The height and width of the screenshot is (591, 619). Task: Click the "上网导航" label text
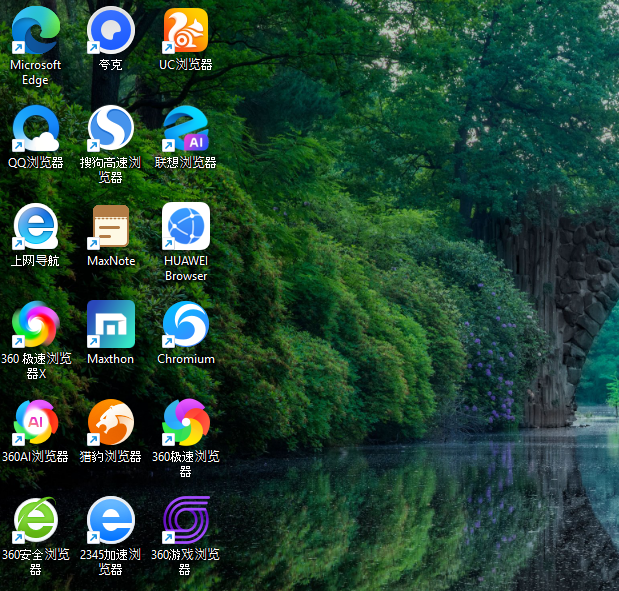click(x=35, y=261)
